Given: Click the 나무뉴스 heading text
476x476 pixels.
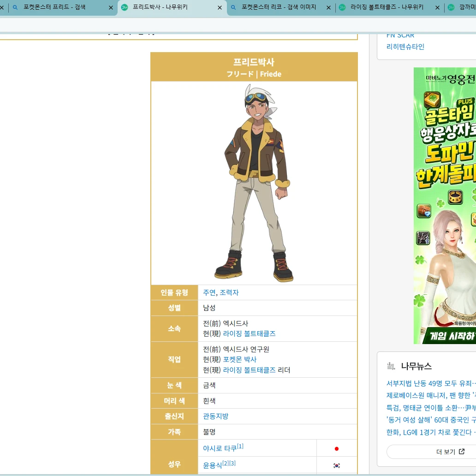Looking at the screenshot, I should click(416, 366).
